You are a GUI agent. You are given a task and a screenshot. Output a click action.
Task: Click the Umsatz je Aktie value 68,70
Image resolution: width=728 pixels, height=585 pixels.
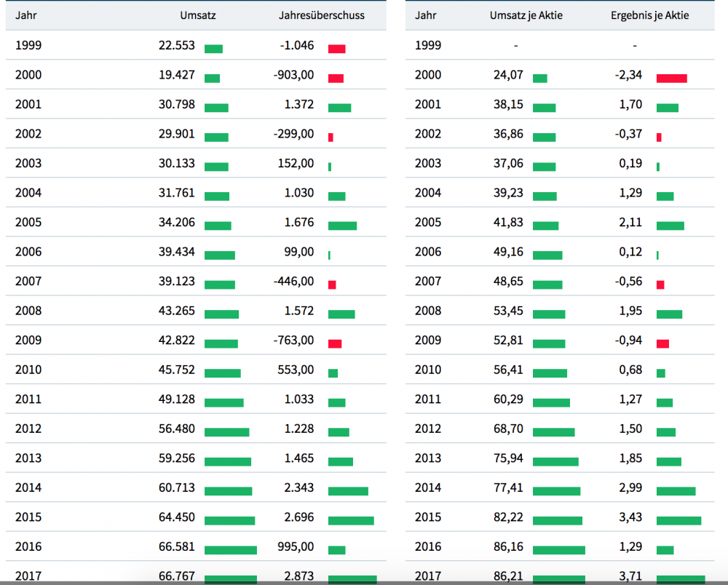508,429
